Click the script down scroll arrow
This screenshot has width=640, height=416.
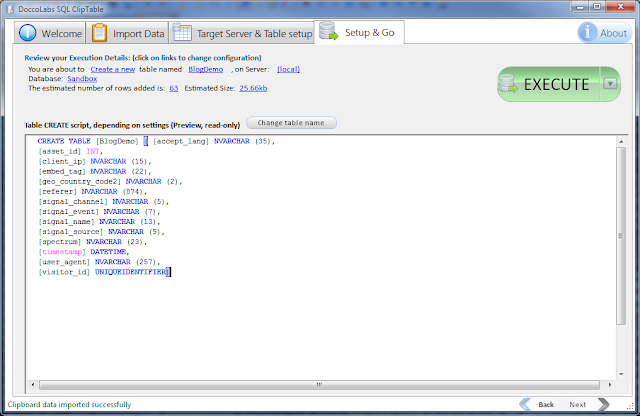point(621,374)
